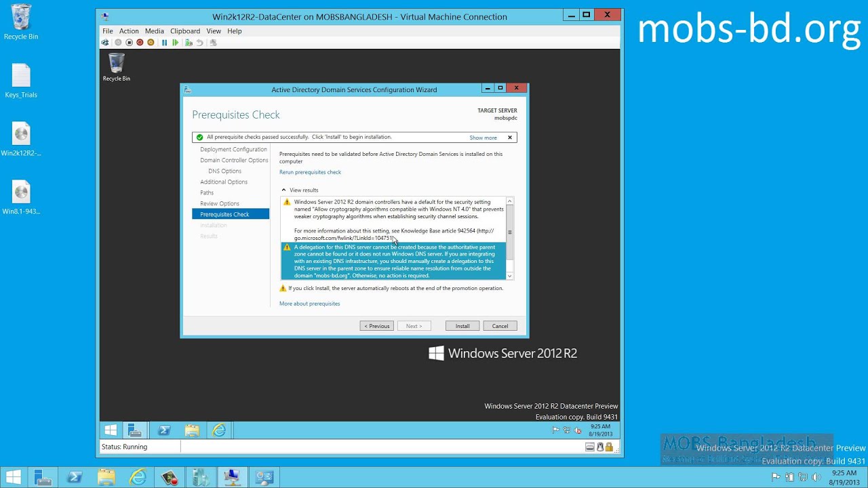868x488 pixels.
Task: Open Hyper-V Manager on host taskbar
Action: click(201, 477)
